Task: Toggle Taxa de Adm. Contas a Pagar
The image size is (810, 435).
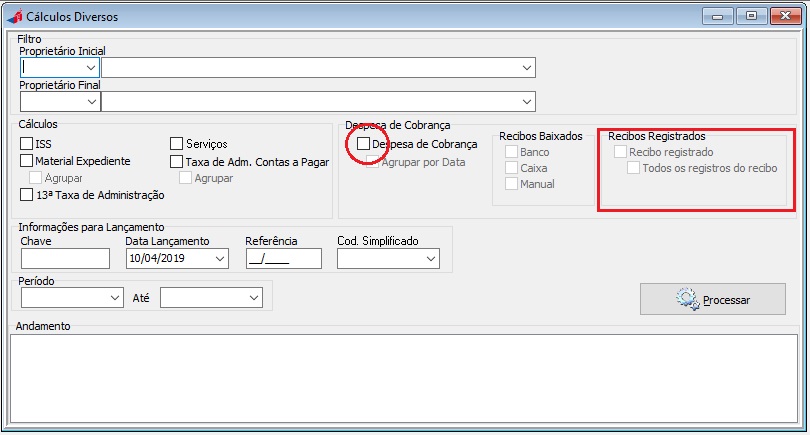Action: pyautogui.click(x=177, y=161)
